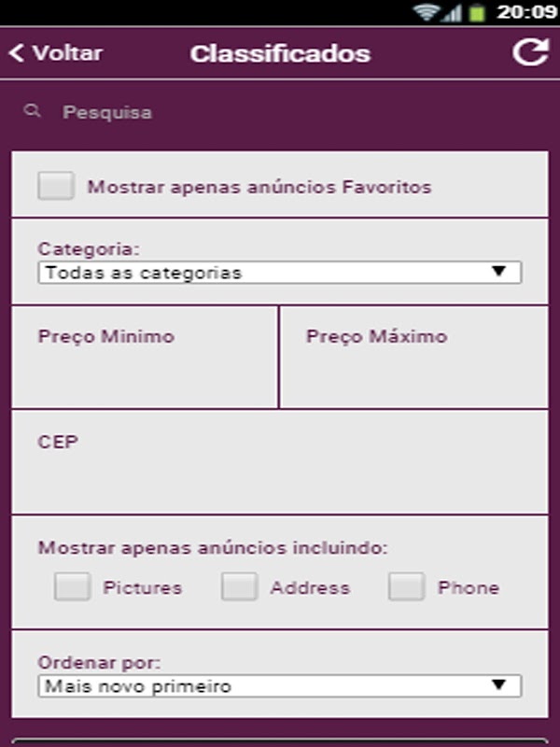Screen dimensions: 560x747
Task: Open the Categoria dropdown
Action: [x=279, y=273]
